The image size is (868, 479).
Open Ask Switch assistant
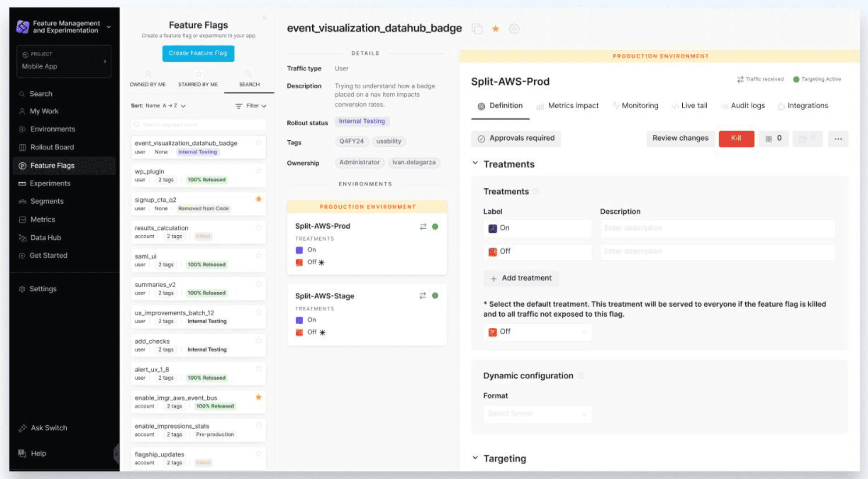click(48, 428)
